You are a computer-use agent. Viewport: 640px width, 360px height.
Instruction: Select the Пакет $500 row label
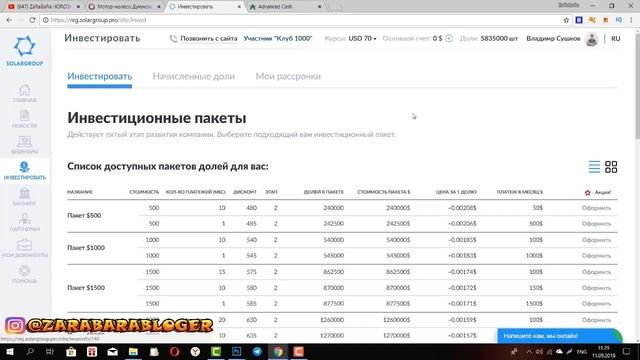pyautogui.click(x=84, y=216)
